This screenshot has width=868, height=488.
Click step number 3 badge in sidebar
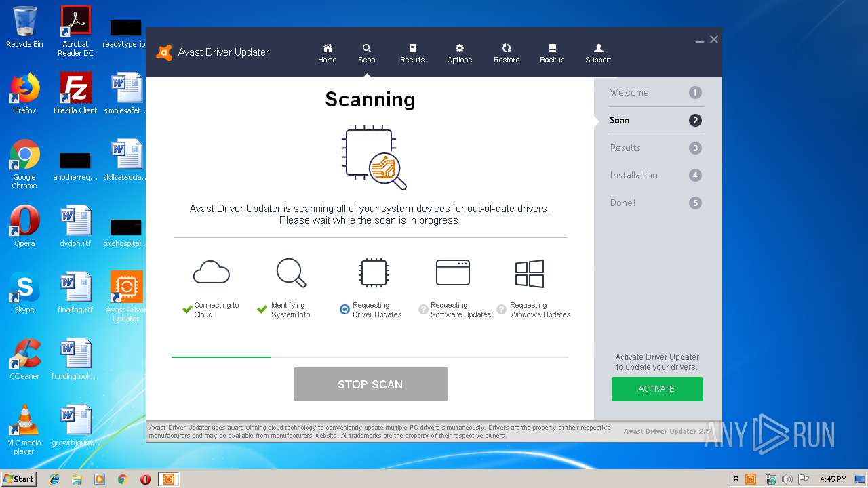click(x=695, y=148)
